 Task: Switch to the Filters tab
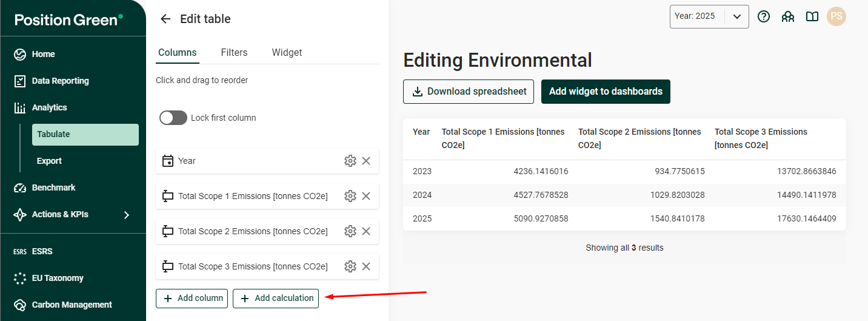coord(234,52)
